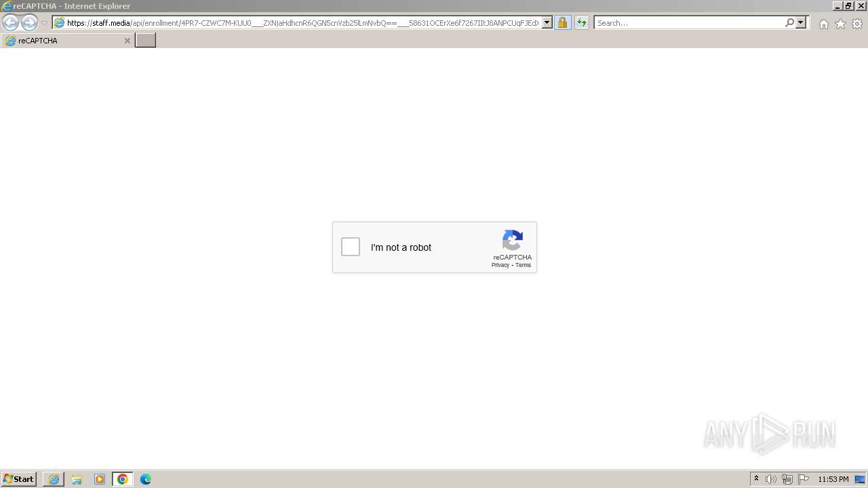Show hidden system tray icons

[x=756, y=479]
